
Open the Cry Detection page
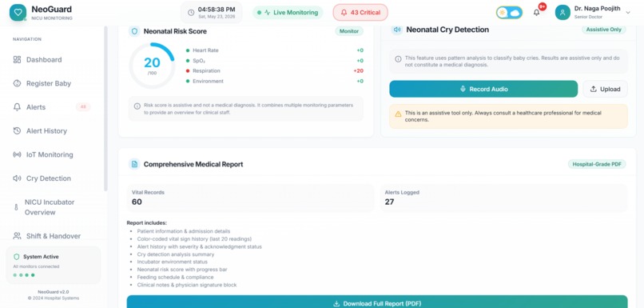(x=54, y=178)
